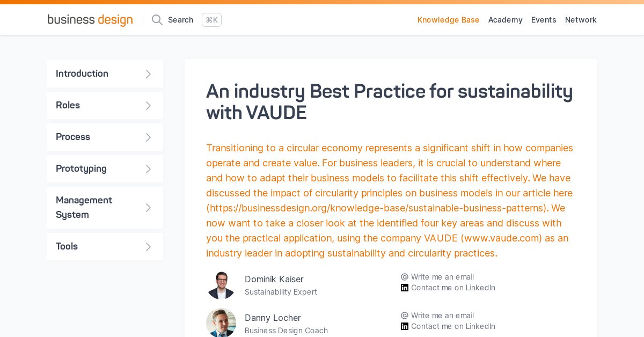
Task: Expand the Roles section chevron
Action: click(149, 106)
